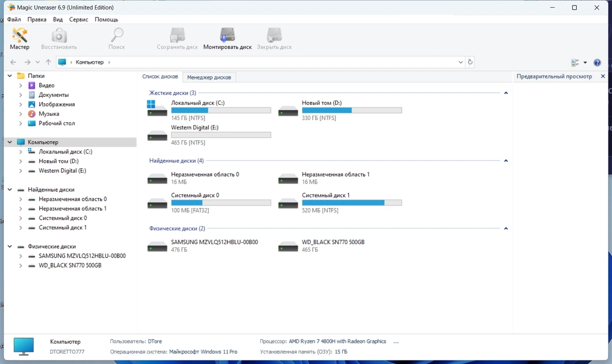Viewport: 612px width, 364px height.
Task: Refresh the address bar location
Action: (470, 62)
